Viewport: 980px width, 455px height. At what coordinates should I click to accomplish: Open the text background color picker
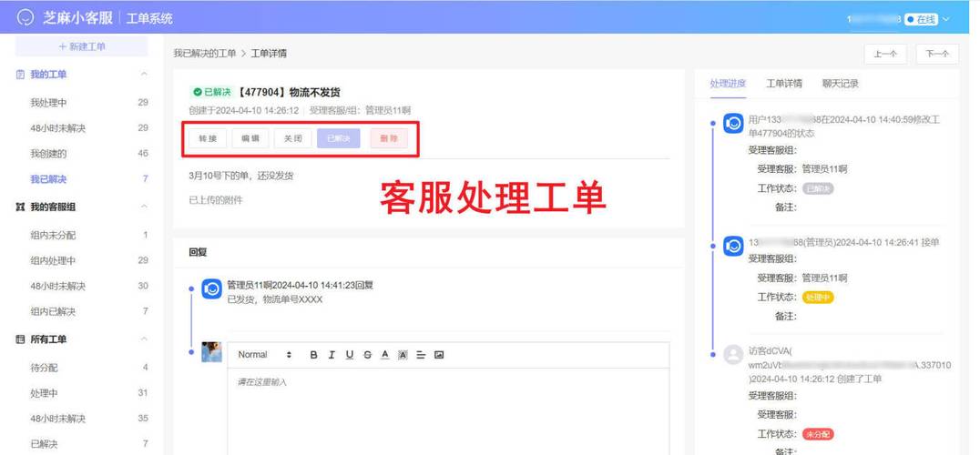[x=403, y=355]
